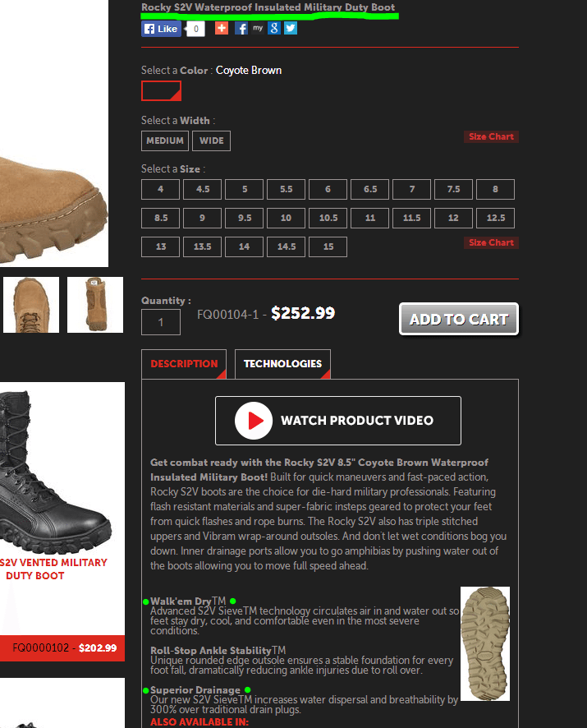
Task: Select size 9
Action: pyautogui.click(x=202, y=218)
